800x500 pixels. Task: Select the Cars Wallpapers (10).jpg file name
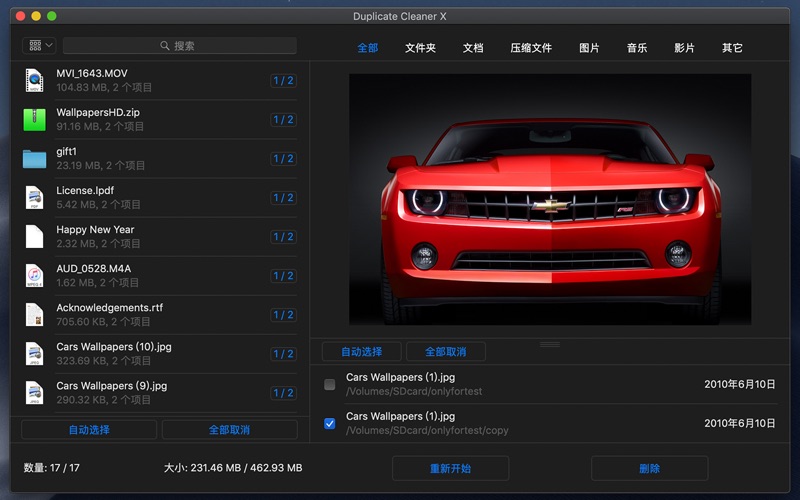click(114, 347)
